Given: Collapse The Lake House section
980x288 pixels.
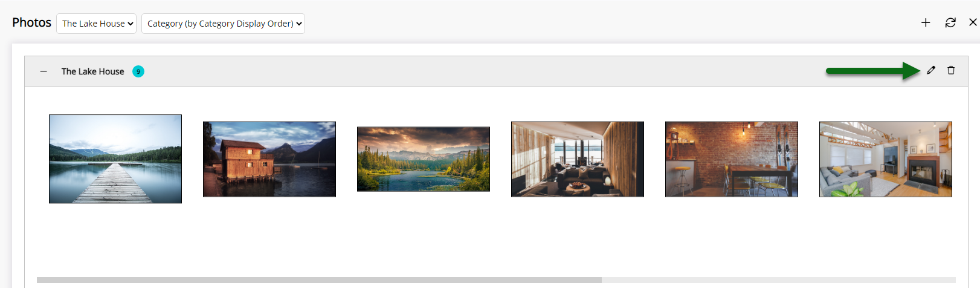Looking at the screenshot, I should pos(44,71).
